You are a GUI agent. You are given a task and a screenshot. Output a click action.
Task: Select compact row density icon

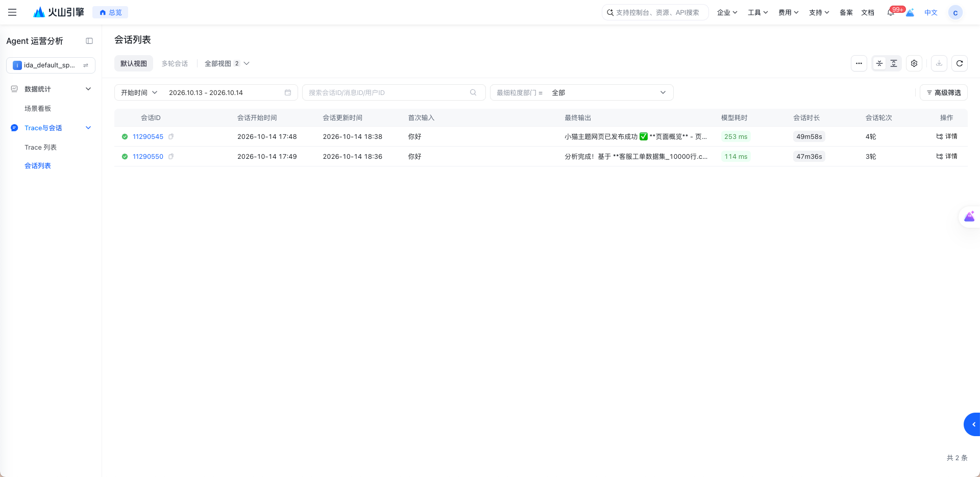pyautogui.click(x=879, y=63)
